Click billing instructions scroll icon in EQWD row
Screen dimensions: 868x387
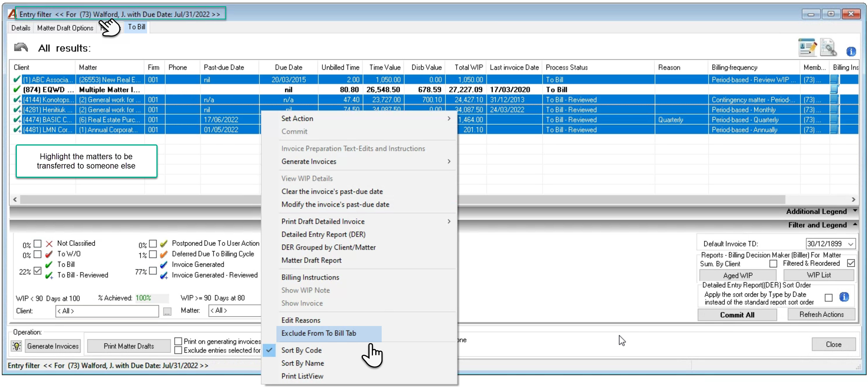[834, 89]
